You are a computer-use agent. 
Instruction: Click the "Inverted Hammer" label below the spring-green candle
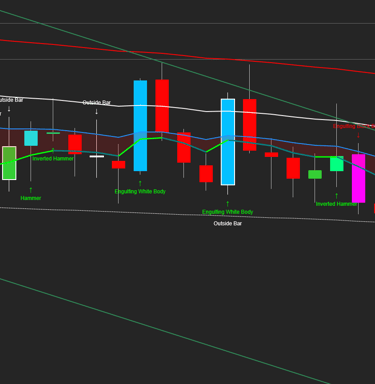click(336, 204)
